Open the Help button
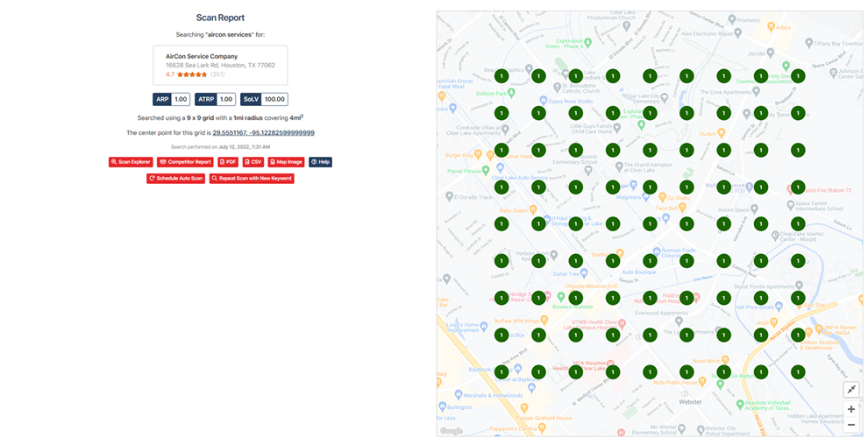 (320, 162)
